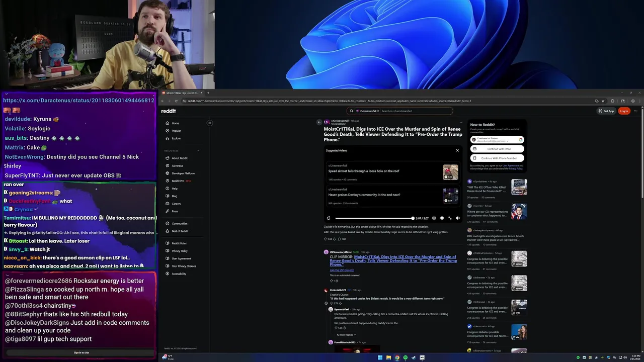Open Accessibility in sidebar
The width and height of the screenshot is (644, 362).
[x=176, y=274]
